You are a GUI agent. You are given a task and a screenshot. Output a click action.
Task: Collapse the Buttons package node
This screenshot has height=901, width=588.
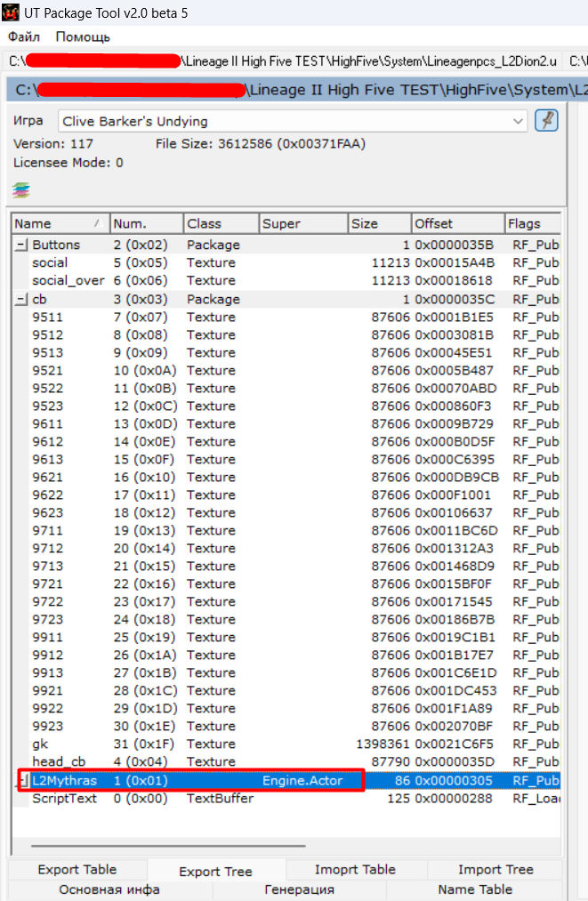click(20, 245)
